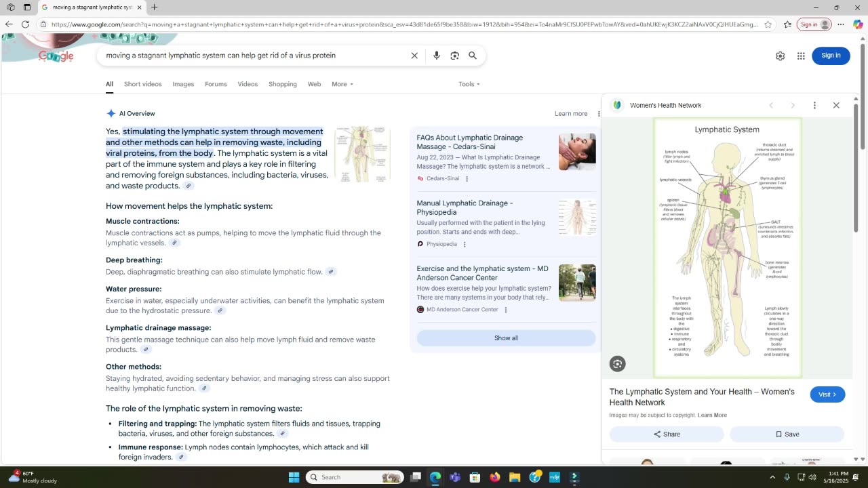Open the Edge favorites hub
The height and width of the screenshot is (488, 868).
click(x=787, y=24)
